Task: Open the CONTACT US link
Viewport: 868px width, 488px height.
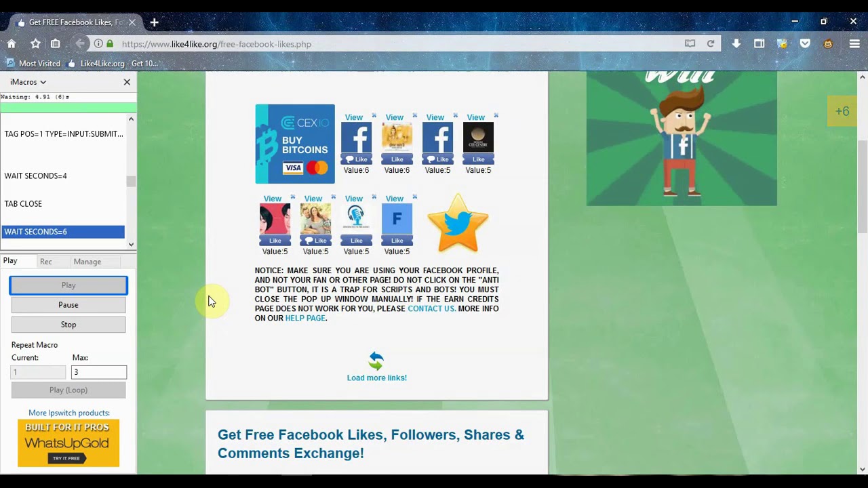Action: 431,308
